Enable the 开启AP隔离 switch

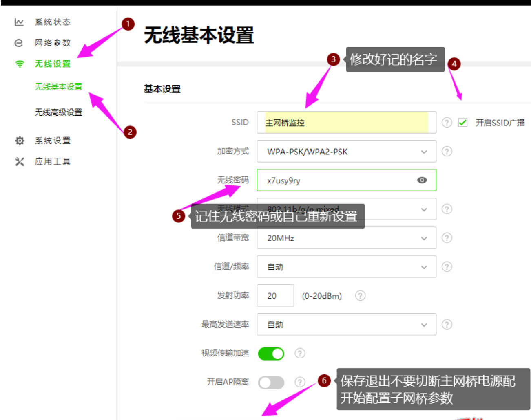coord(271,383)
